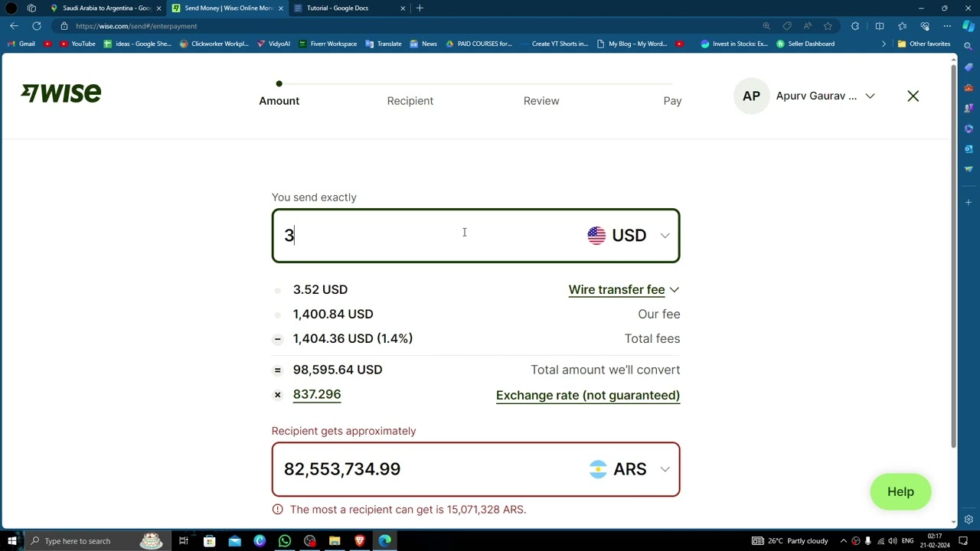Open News bookmark
980x551 pixels.
423,44
